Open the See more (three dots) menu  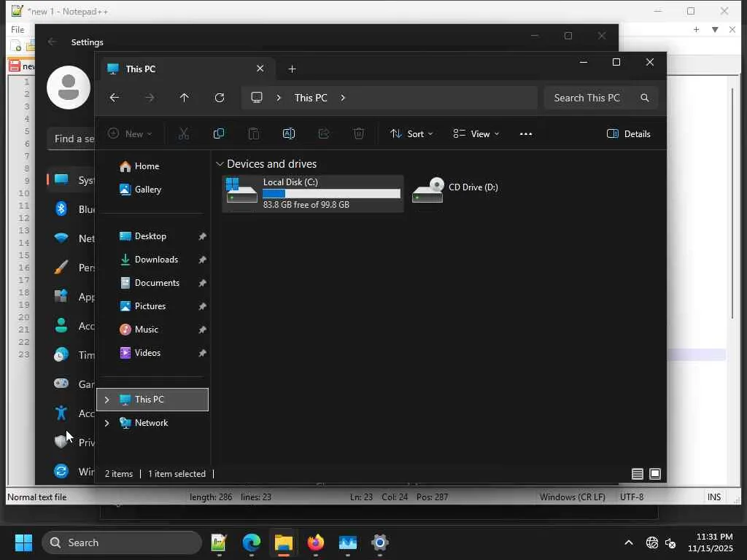526,134
